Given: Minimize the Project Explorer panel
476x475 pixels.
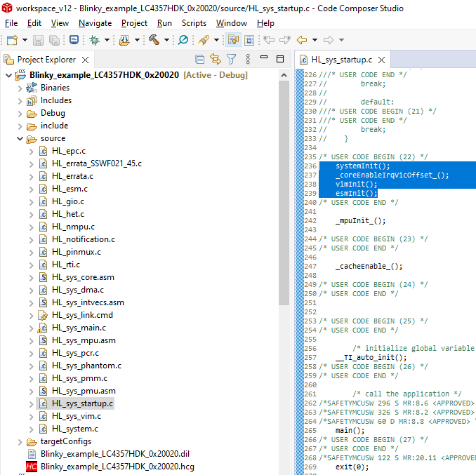Looking at the screenshot, I should click(x=264, y=57).
